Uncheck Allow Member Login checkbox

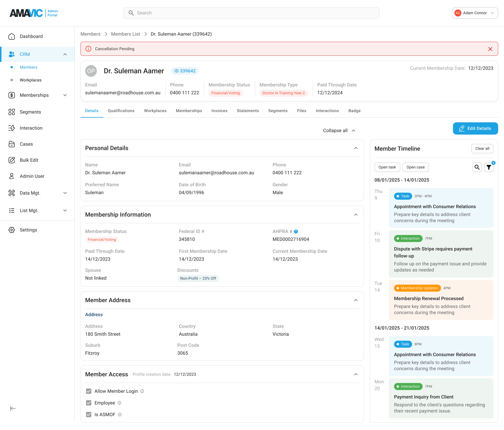89,391
